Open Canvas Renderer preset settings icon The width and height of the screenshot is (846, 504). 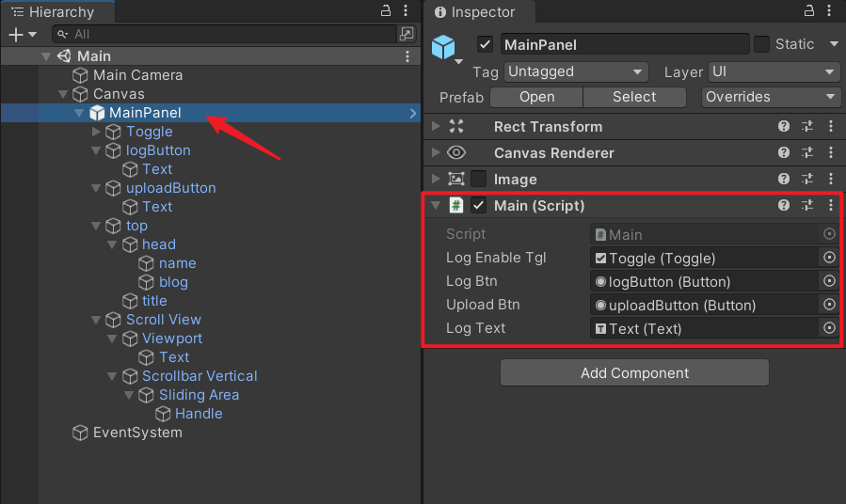[x=807, y=152]
